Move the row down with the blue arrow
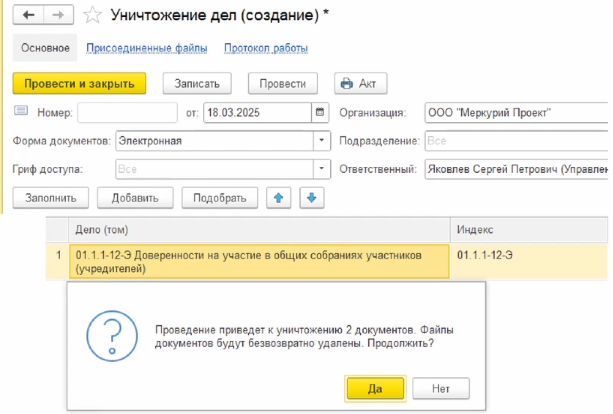This screenshot has height=414, width=613. [312, 198]
